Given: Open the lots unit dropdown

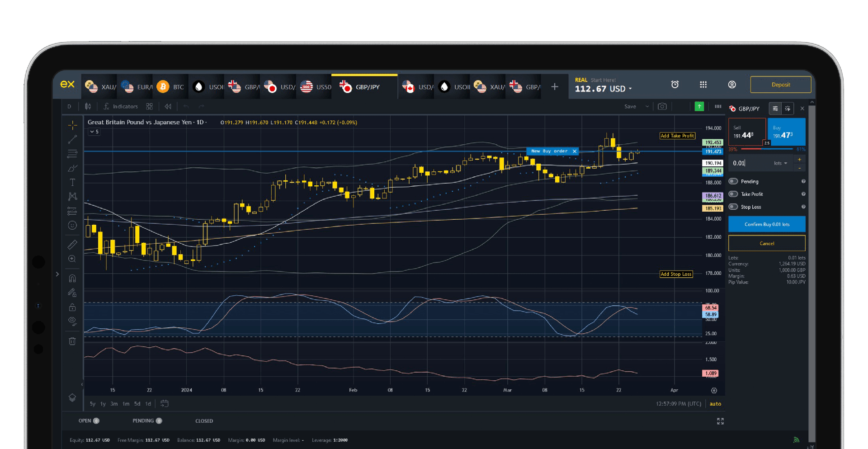Looking at the screenshot, I should tap(780, 163).
